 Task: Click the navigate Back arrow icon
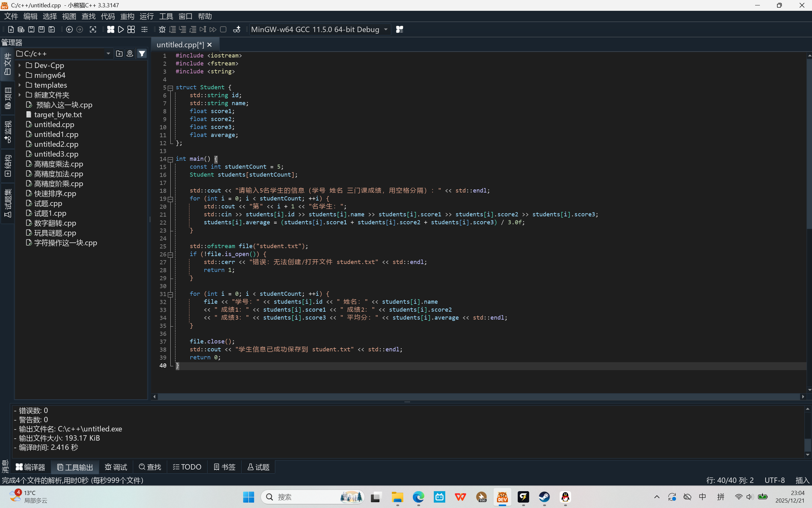(x=69, y=30)
